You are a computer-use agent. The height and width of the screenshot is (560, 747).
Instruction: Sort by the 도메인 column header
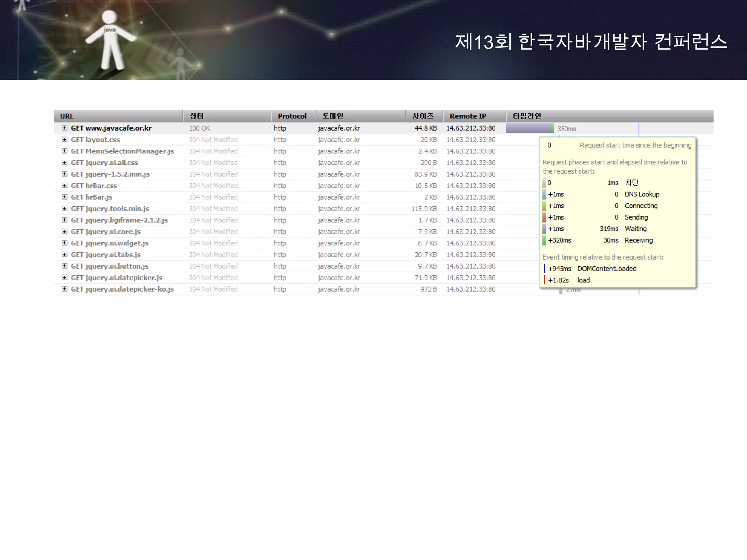coord(361,116)
